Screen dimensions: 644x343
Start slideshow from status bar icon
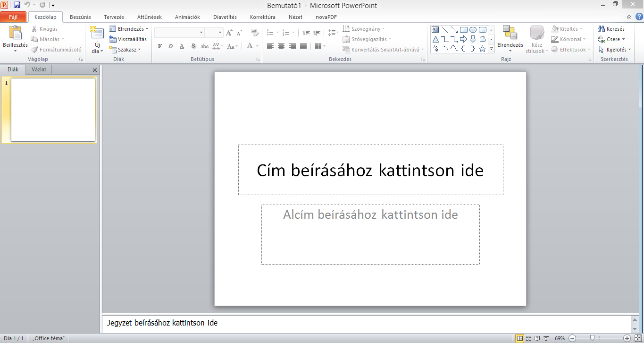[x=545, y=338]
